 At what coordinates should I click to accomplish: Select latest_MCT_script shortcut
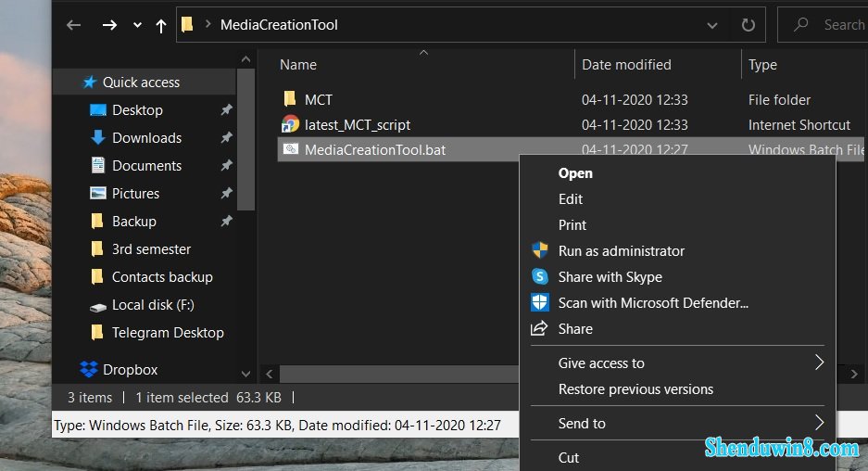coord(358,125)
